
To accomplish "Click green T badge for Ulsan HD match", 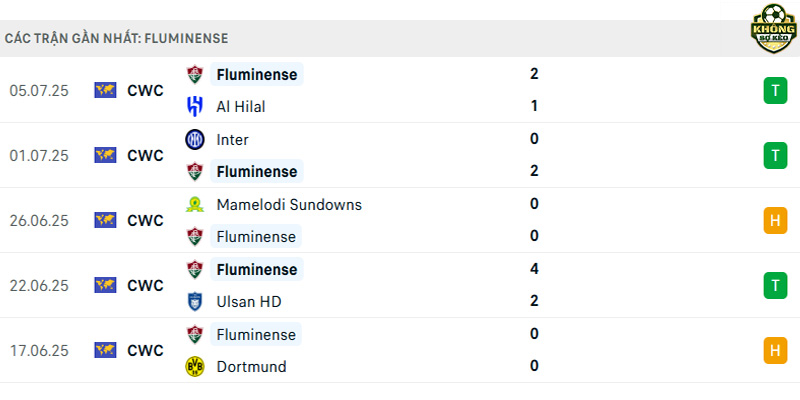I will point(775,285).
